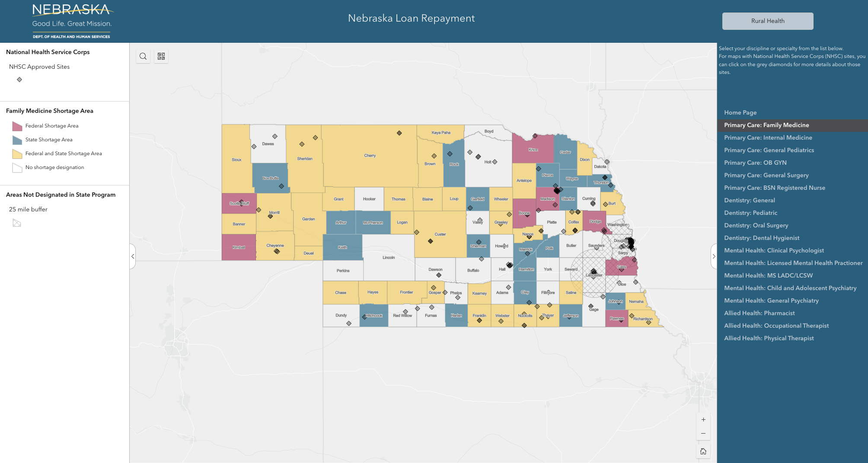
Task: Zoom out with the minus button
Action: click(x=703, y=433)
